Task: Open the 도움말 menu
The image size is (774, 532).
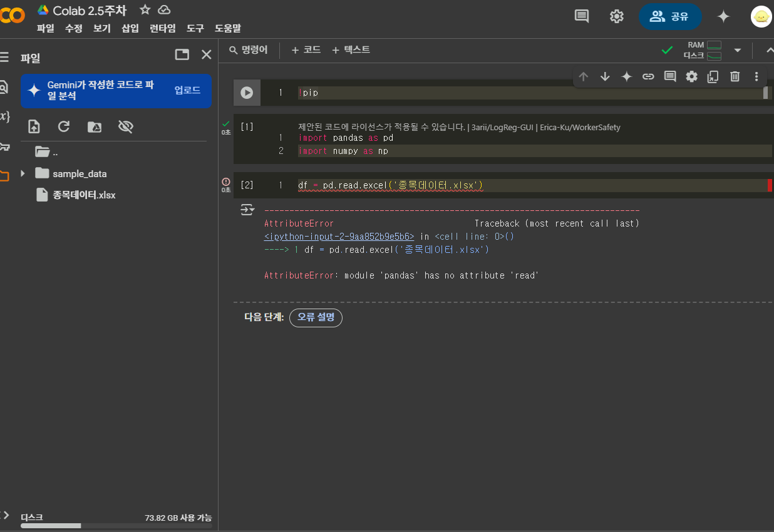Action: tap(228, 28)
